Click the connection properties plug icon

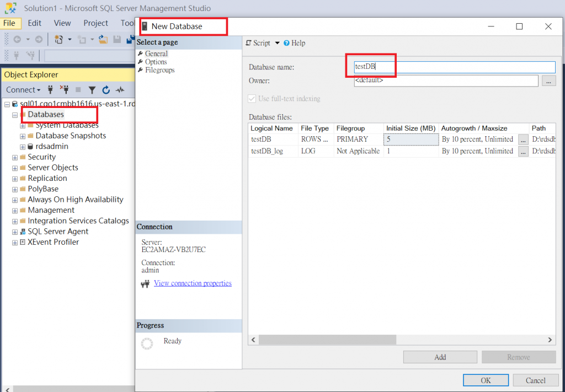(x=145, y=284)
